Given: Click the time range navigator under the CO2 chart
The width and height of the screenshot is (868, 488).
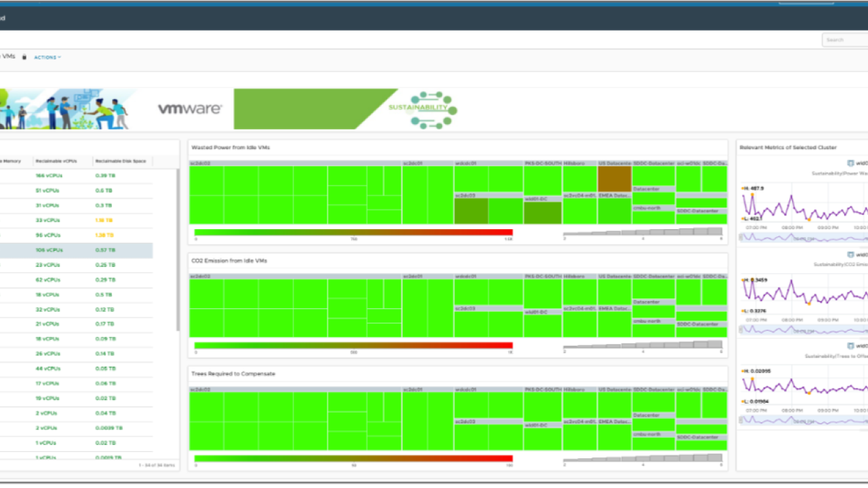Looking at the screenshot, I should [x=804, y=329].
